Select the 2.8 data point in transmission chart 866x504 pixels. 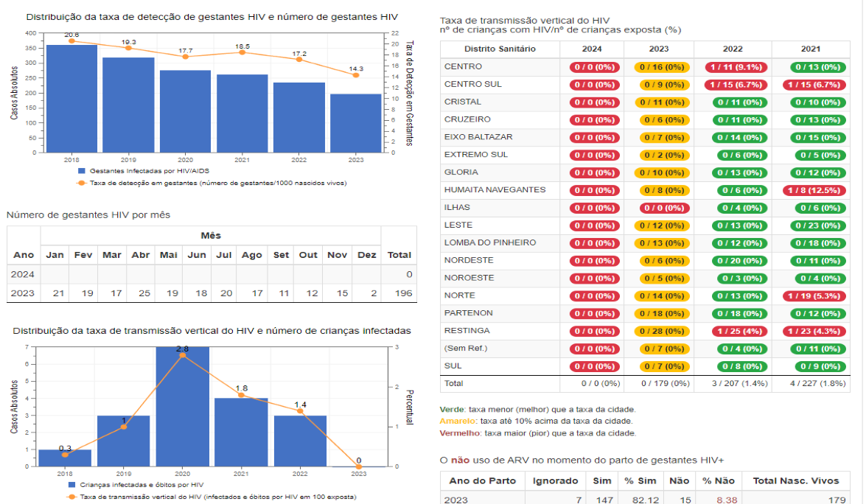182,355
